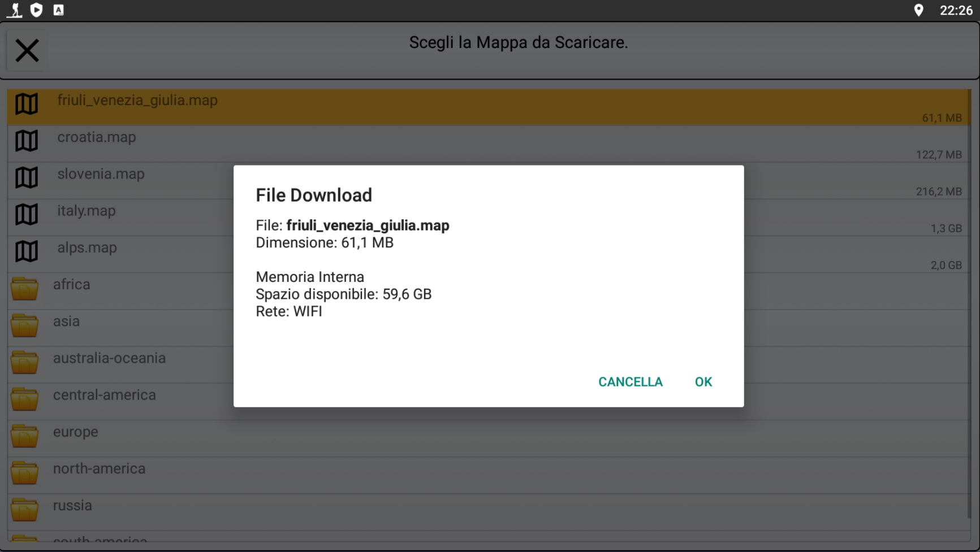
Task: Open the russia folder icon
Action: coord(24,509)
